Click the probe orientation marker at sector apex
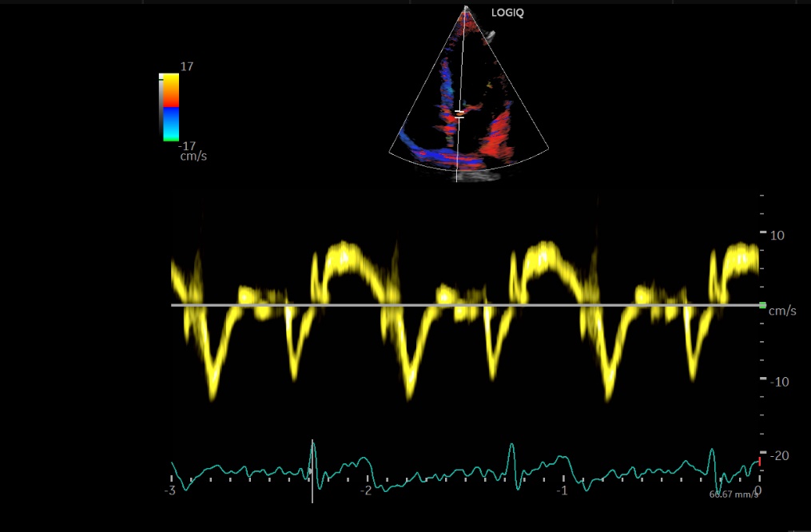This screenshot has height=532, width=811. tap(465, 10)
